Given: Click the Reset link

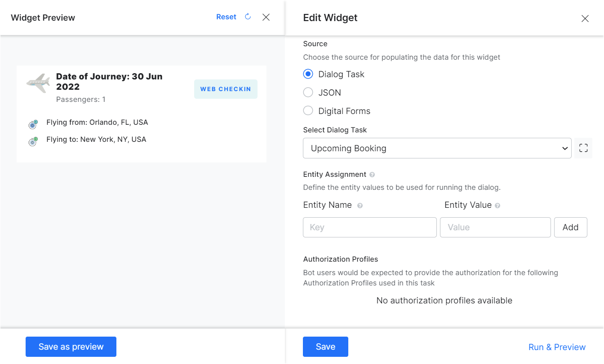Looking at the screenshot, I should 226,17.
